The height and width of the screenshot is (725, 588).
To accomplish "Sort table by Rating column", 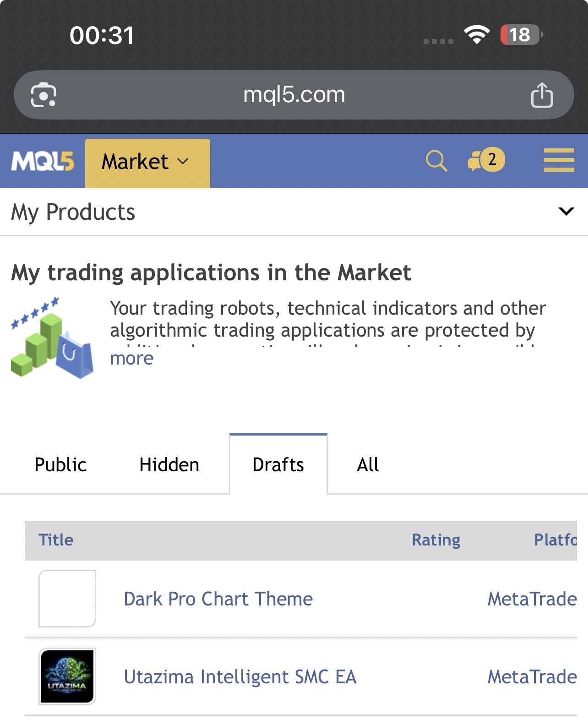I will click(x=436, y=540).
